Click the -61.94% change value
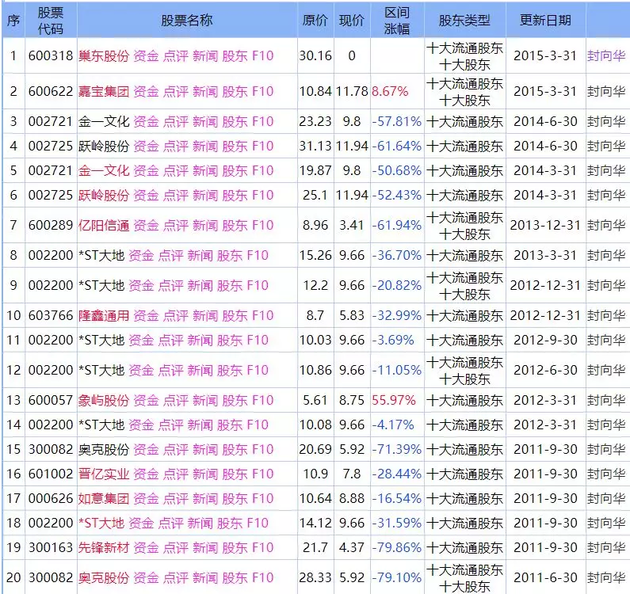The width and height of the screenshot is (630, 594). (x=397, y=225)
